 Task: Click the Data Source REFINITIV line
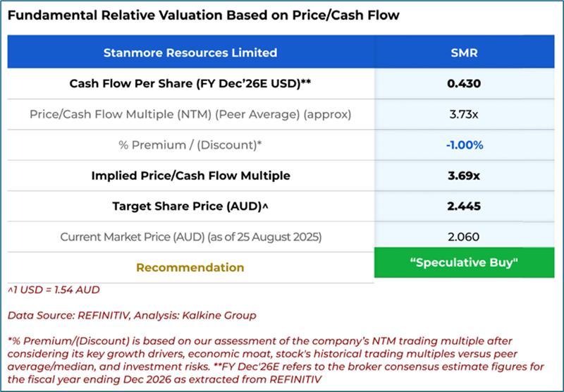(132, 315)
